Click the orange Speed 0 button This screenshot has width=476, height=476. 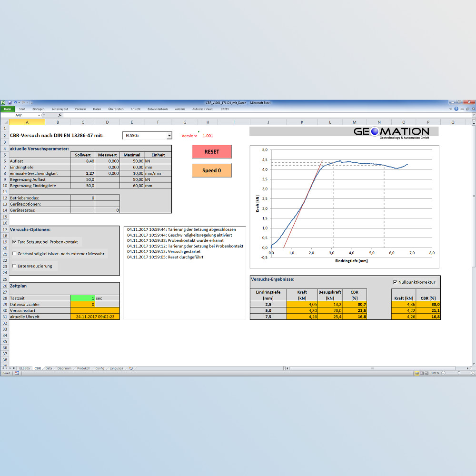212,170
